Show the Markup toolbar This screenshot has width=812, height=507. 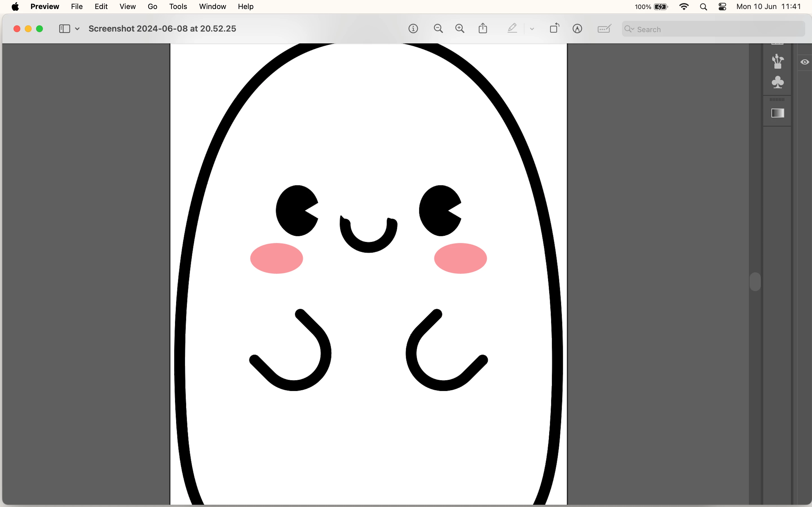click(x=577, y=29)
